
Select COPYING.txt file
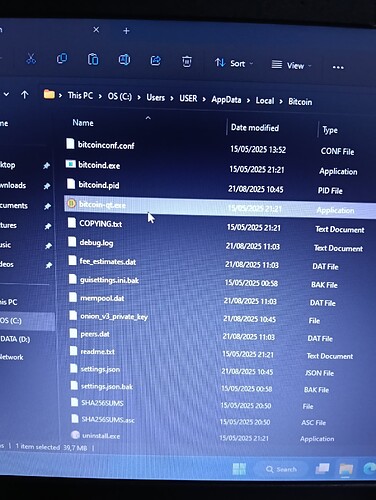(100, 224)
